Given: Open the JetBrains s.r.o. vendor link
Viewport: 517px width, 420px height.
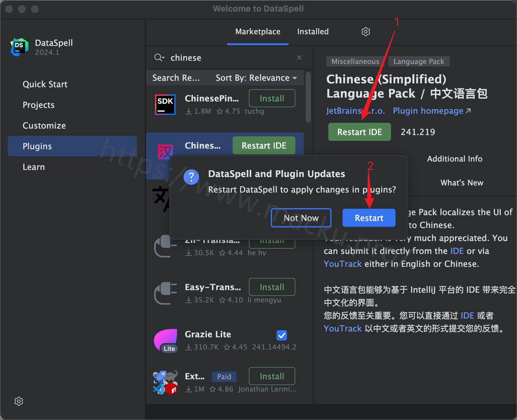Looking at the screenshot, I should [x=355, y=111].
